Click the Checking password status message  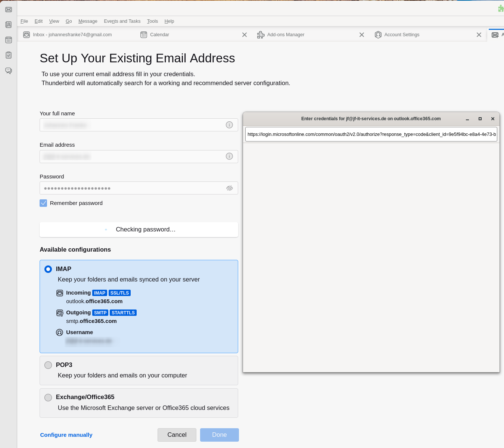pyautogui.click(x=139, y=230)
